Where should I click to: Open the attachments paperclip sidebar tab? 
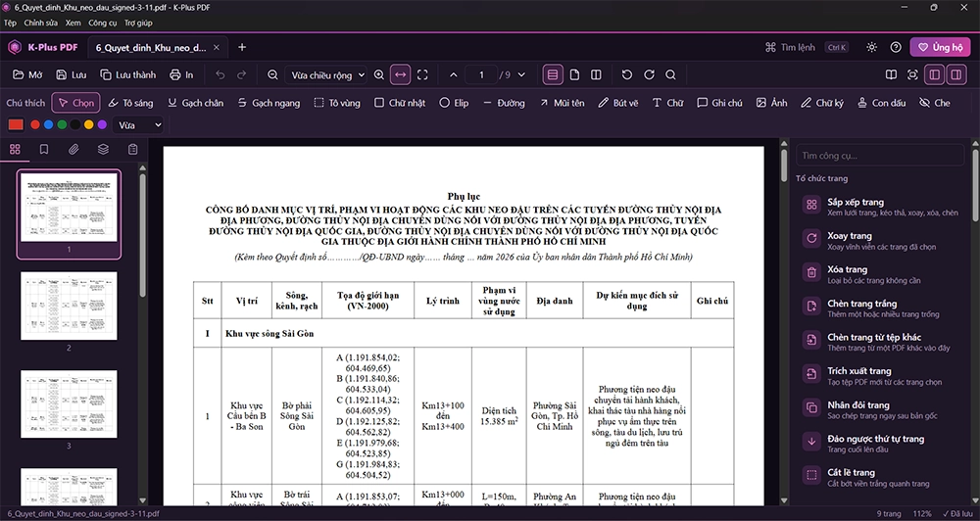(x=73, y=149)
